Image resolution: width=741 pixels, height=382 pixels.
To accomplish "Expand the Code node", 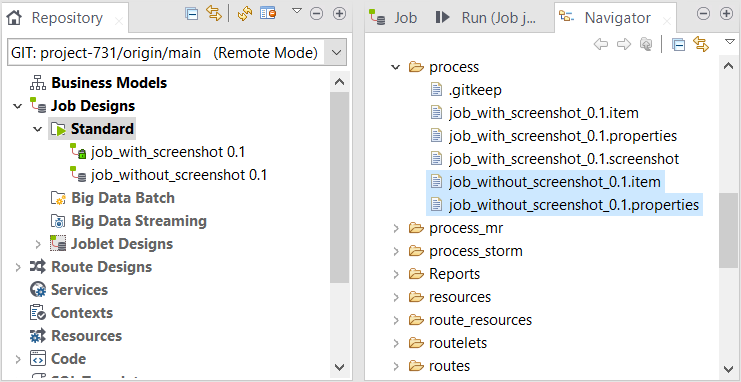I will [18, 359].
